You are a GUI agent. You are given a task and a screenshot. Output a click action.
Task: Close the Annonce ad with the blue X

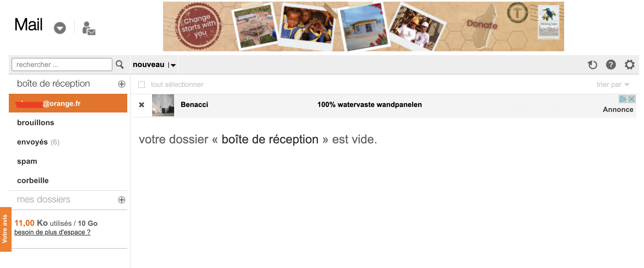pos(632,99)
